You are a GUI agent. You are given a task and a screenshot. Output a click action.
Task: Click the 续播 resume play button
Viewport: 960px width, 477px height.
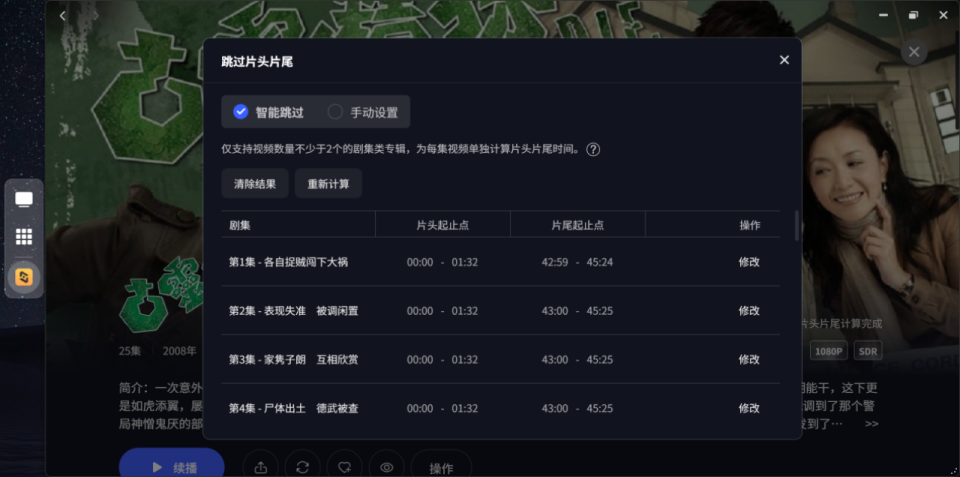click(x=171, y=467)
